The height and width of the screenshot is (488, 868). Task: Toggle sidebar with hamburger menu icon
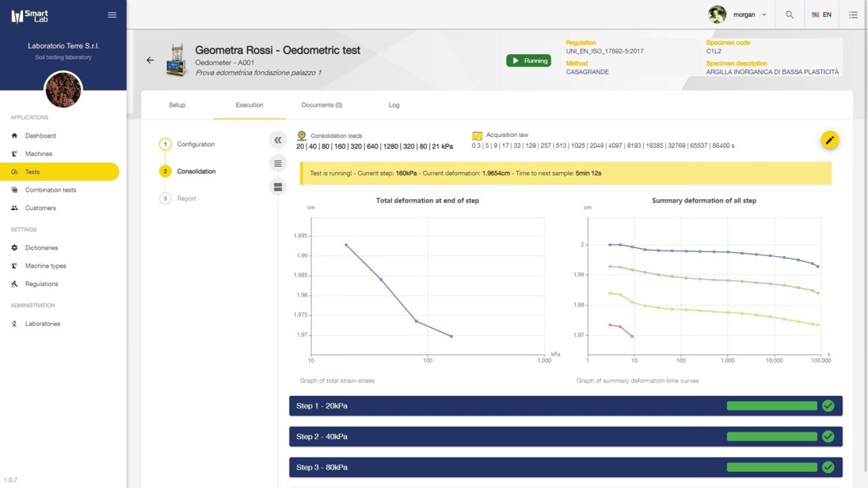[x=112, y=15]
